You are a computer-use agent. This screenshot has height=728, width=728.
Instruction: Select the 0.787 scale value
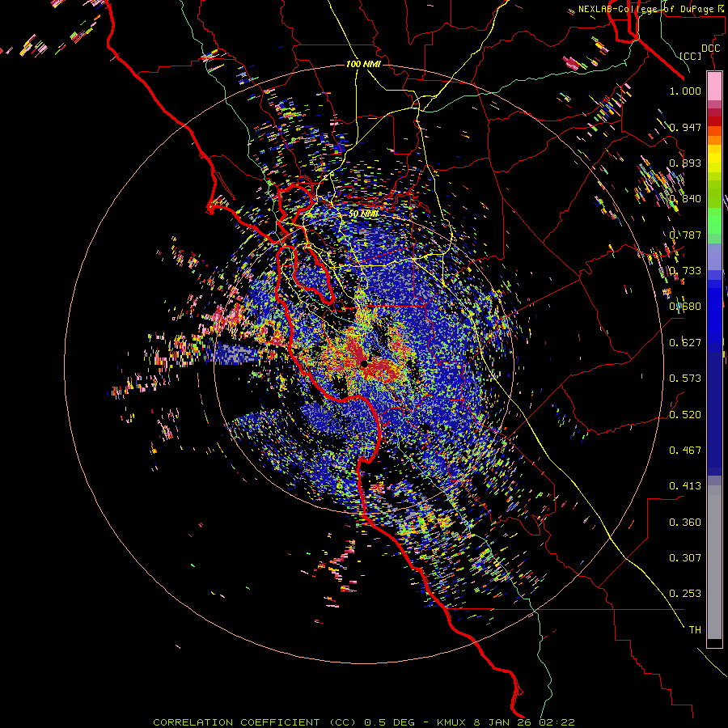685,235
